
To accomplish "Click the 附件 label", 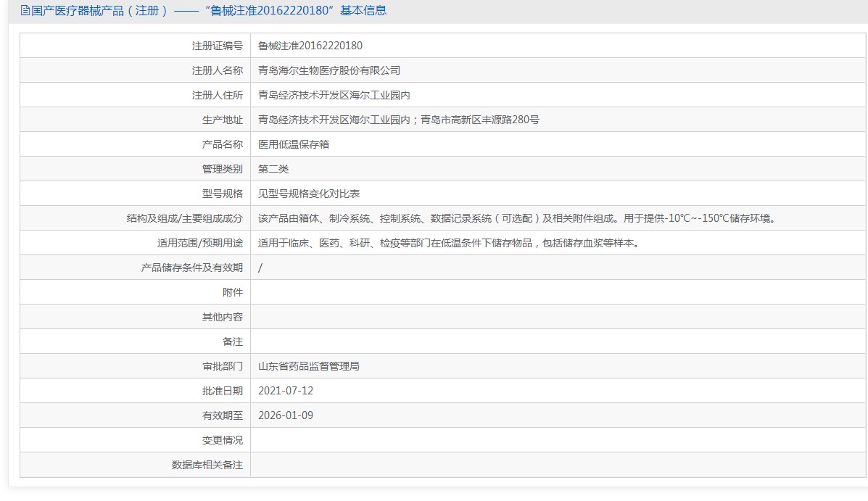I will tap(233, 292).
